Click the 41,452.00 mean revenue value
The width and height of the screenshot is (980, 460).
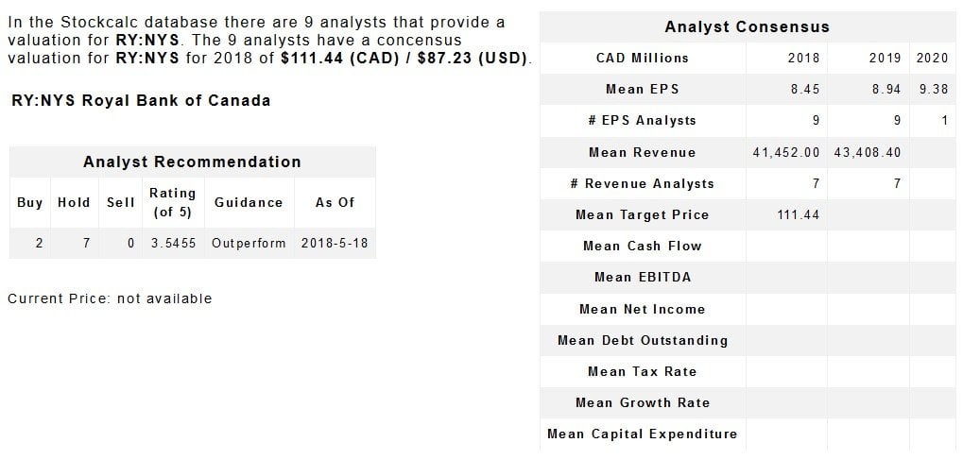pyautogui.click(x=785, y=152)
